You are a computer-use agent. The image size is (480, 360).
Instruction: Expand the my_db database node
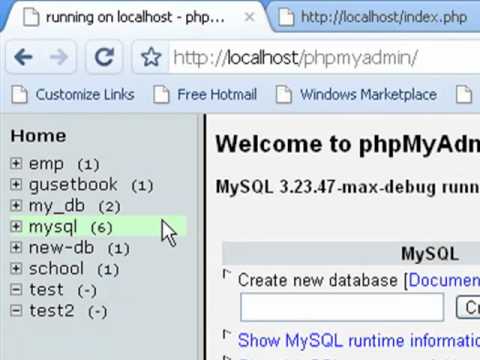[16, 206]
